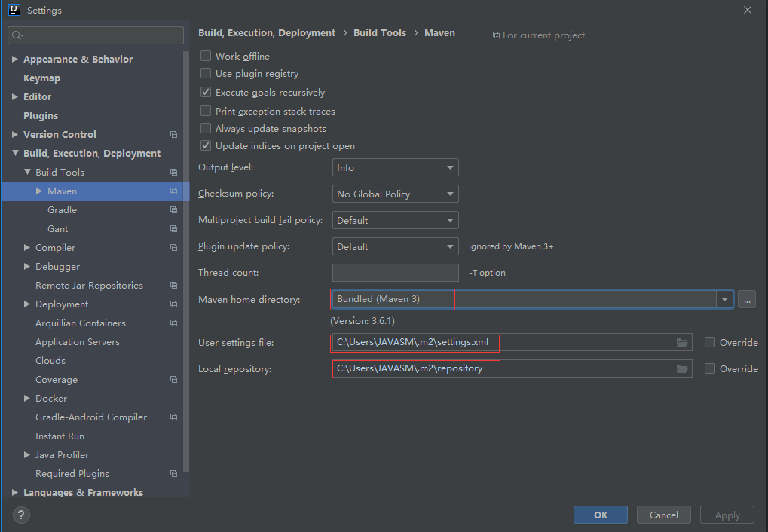The image size is (768, 532).
Task: Click the User settings file path field
Action: (x=511, y=342)
